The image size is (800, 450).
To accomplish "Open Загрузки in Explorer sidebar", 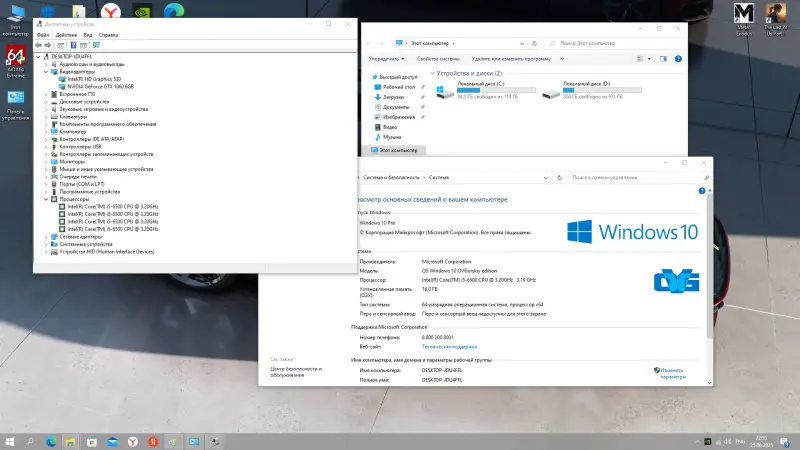I will (x=393, y=97).
